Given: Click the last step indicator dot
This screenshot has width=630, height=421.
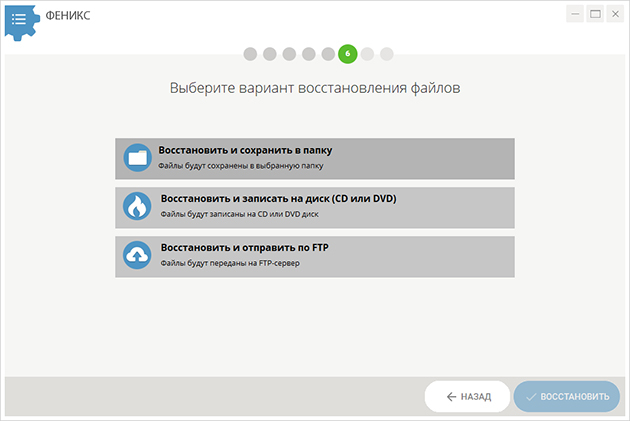Looking at the screenshot, I should pyautogui.click(x=387, y=54).
